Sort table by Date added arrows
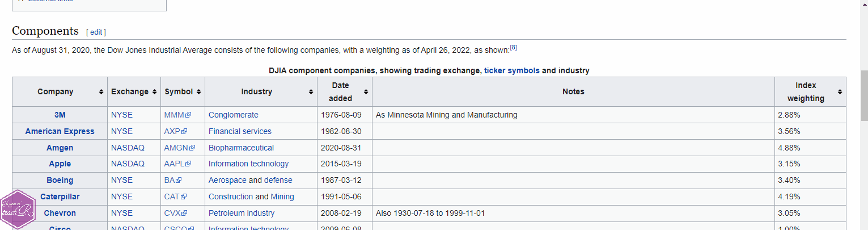868x230 pixels. pos(366,92)
